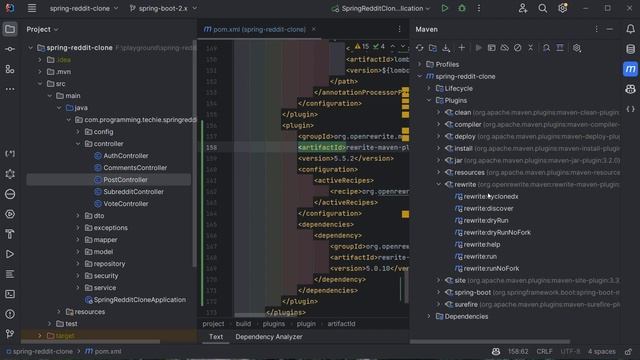Expand the security folder

click(x=78, y=276)
